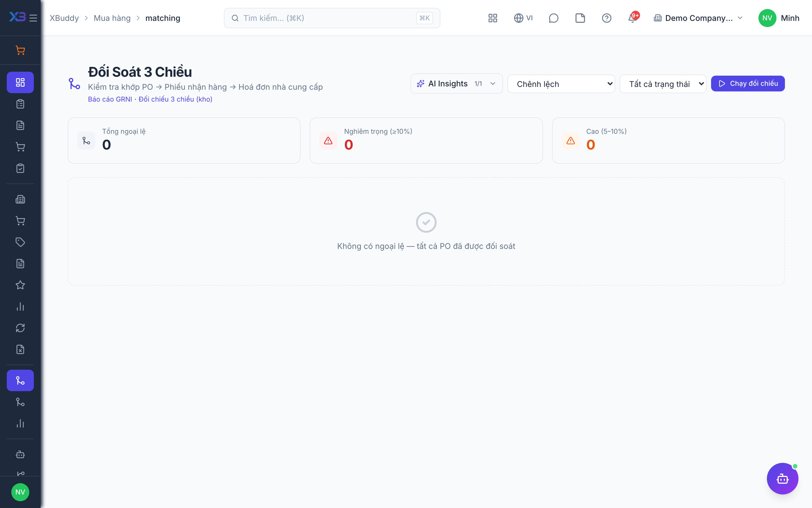Viewport: 812px width, 508px height.
Task: Click the NV avatar at the sidebar bottom
Action: tap(20, 492)
